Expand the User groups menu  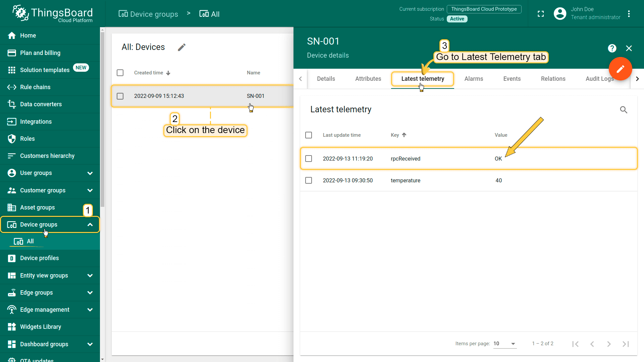pos(90,173)
